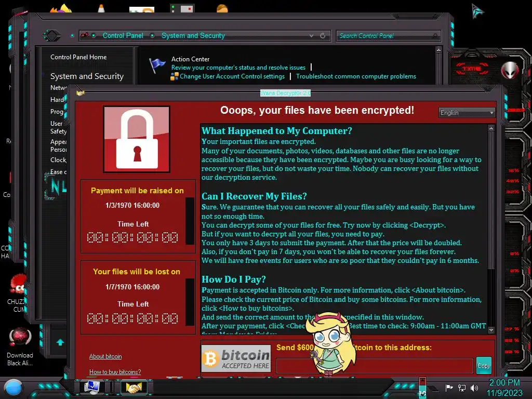Click the cyan up arrow icon
Screen dimensions: 532x399
pyautogui.click(x=60, y=342)
